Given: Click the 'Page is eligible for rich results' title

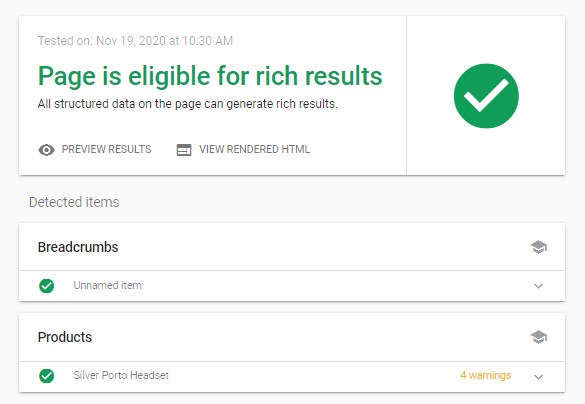Looking at the screenshot, I should [x=210, y=77].
